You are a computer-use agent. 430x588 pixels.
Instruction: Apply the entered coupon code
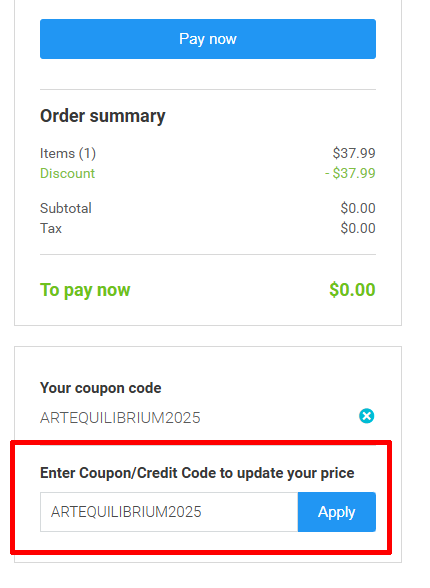[x=337, y=512]
